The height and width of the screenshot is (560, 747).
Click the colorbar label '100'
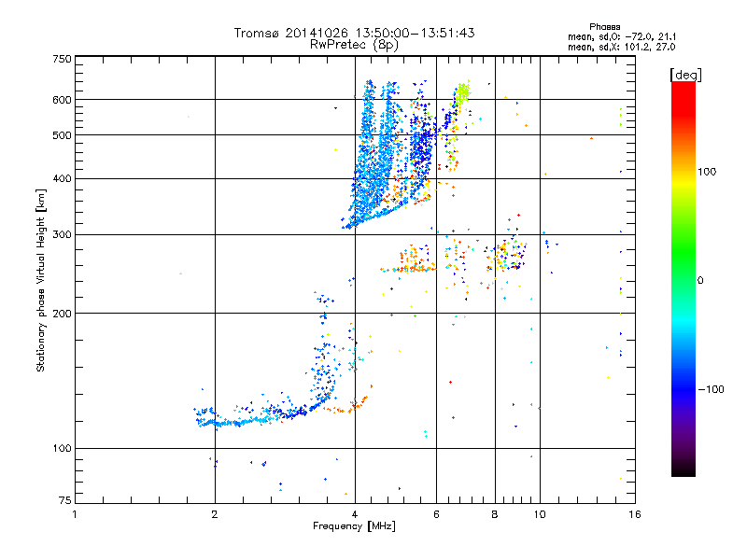click(x=707, y=172)
